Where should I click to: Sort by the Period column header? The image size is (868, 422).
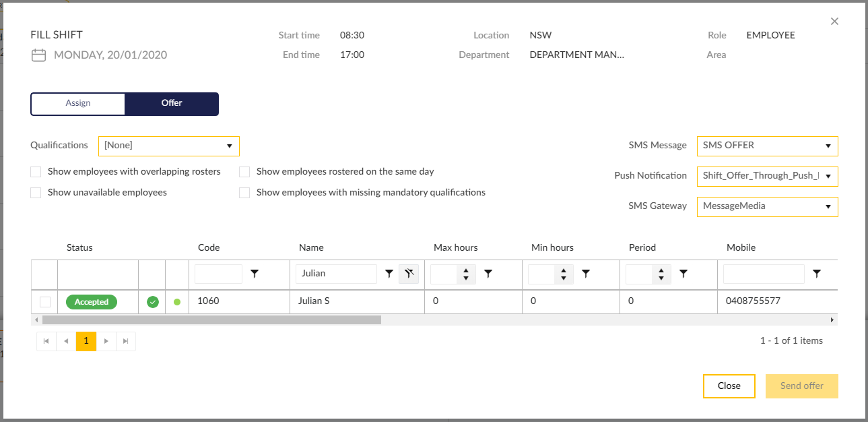642,247
